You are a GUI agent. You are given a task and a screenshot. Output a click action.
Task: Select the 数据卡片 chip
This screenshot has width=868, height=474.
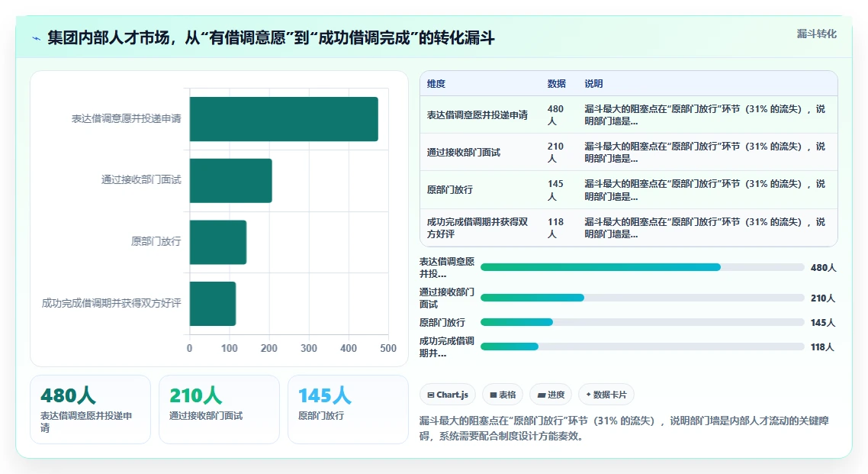(x=606, y=395)
